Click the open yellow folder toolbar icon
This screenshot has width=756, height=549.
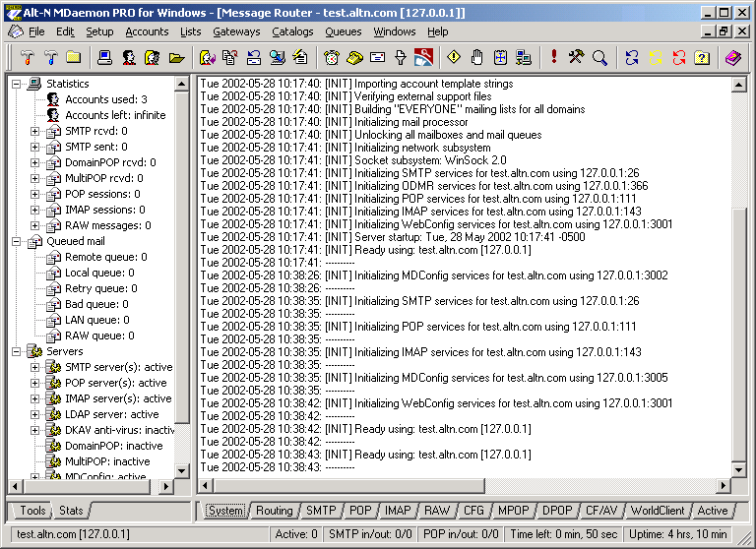(177, 57)
